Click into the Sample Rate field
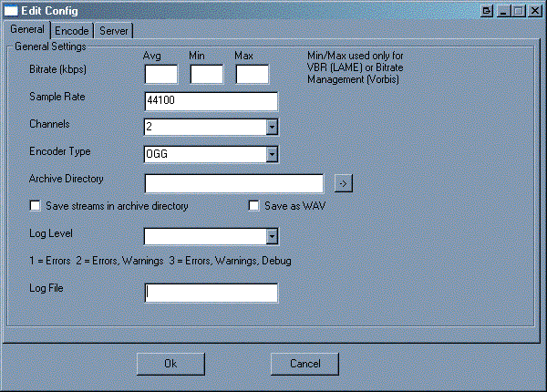The height and width of the screenshot is (392, 547). [x=211, y=101]
